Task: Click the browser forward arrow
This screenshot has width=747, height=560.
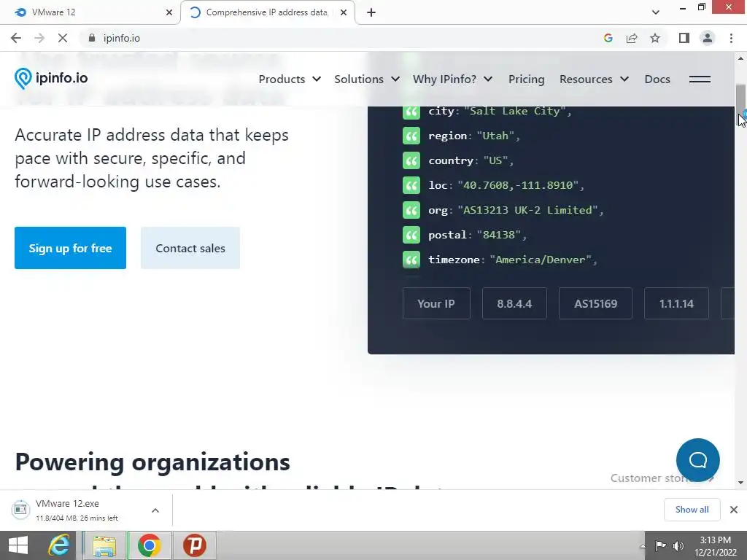Action: click(39, 38)
